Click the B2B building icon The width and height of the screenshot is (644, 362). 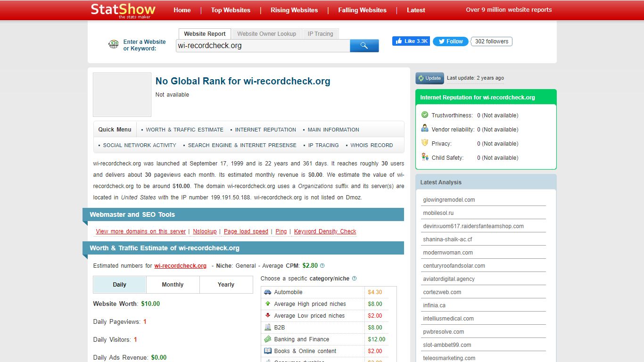[268, 327]
